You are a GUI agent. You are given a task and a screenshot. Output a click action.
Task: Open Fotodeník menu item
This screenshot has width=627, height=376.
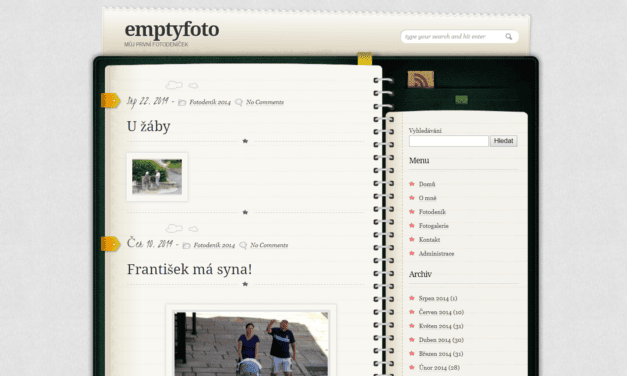[x=432, y=212]
